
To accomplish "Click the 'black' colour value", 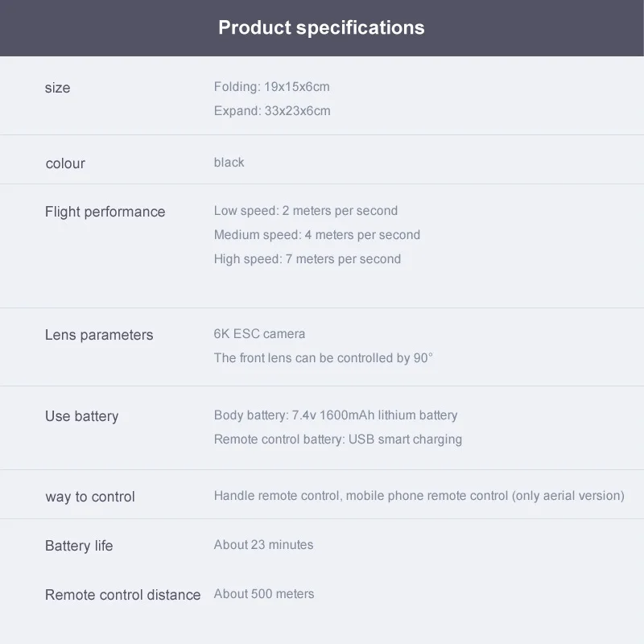I will [x=229, y=163].
